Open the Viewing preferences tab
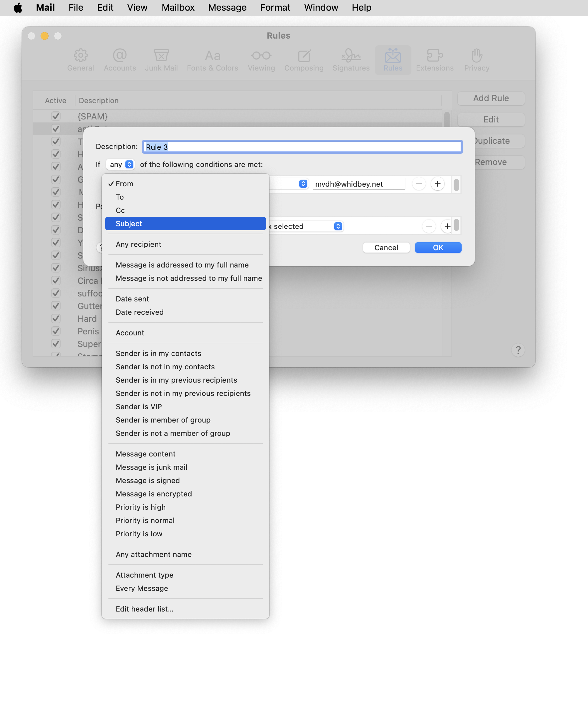The width and height of the screenshot is (588, 716). [x=261, y=60]
